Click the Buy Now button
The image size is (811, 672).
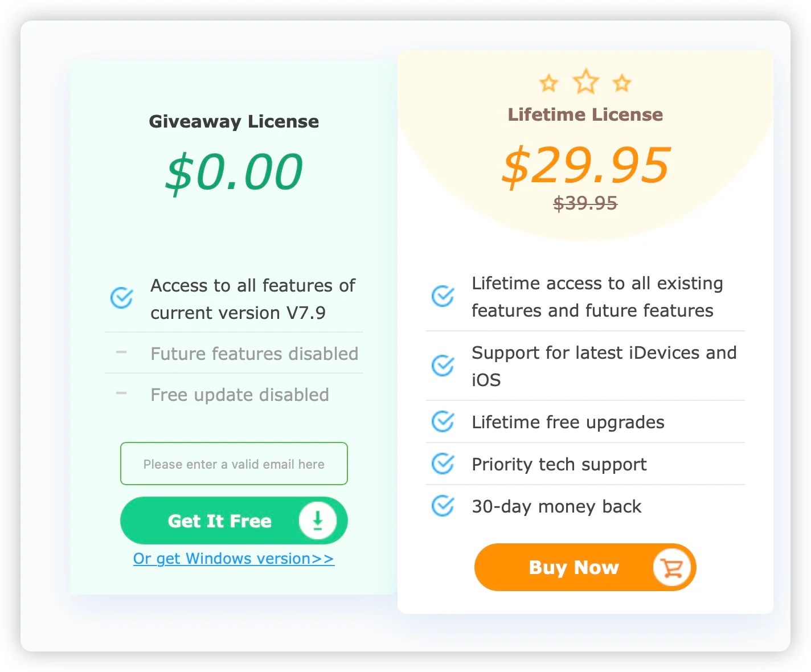point(585,567)
